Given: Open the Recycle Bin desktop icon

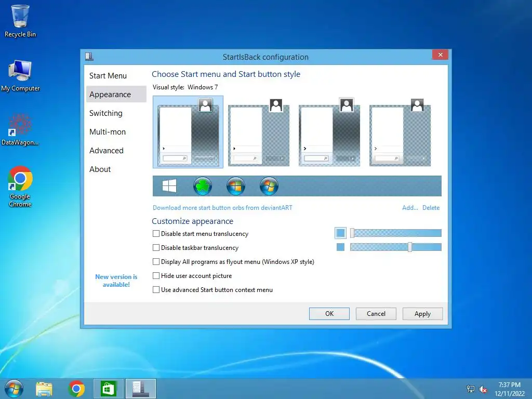Looking at the screenshot, I should pyautogui.click(x=20, y=21).
